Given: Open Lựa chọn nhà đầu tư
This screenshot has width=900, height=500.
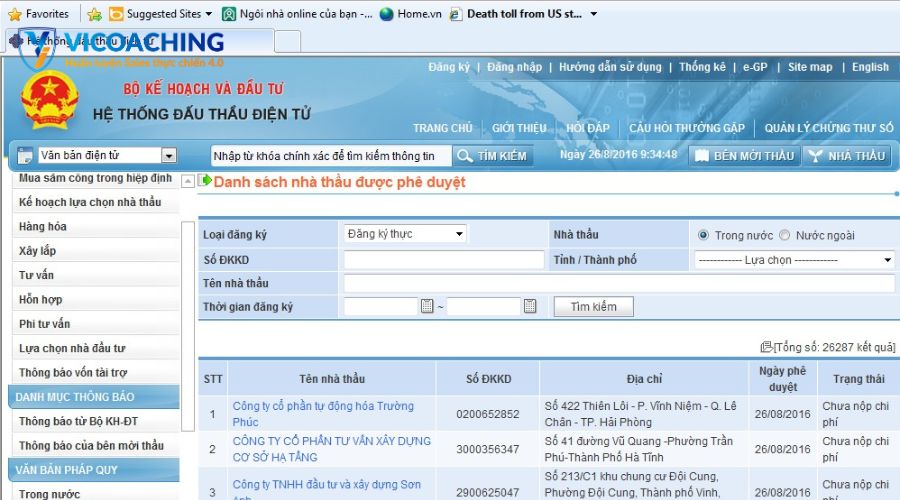Looking at the screenshot, I should tap(72, 348).
